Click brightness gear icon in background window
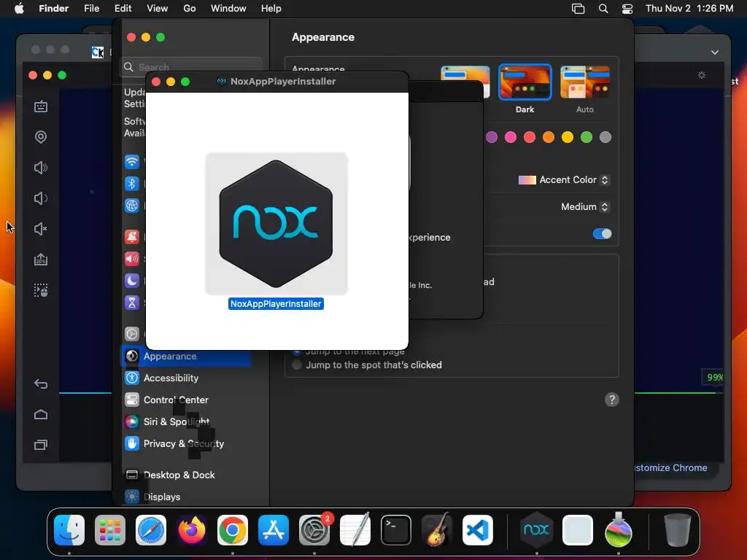The width and height of the screenshot is (747, 560). (702, 75)
